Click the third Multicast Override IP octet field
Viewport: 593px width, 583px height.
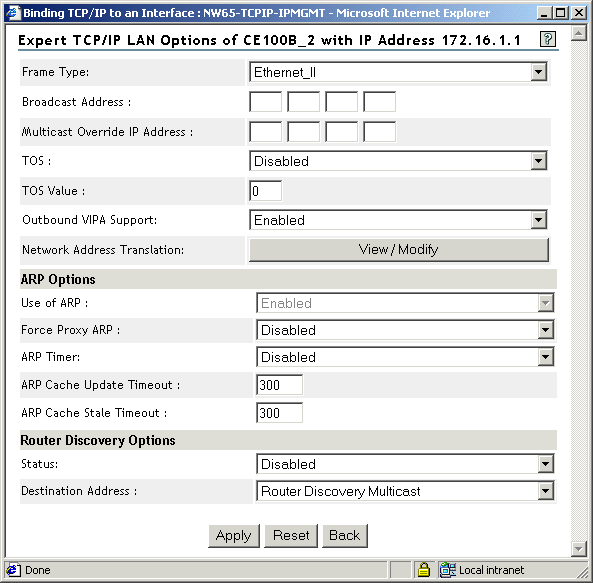pyautogui.click(x=342, y=132)
